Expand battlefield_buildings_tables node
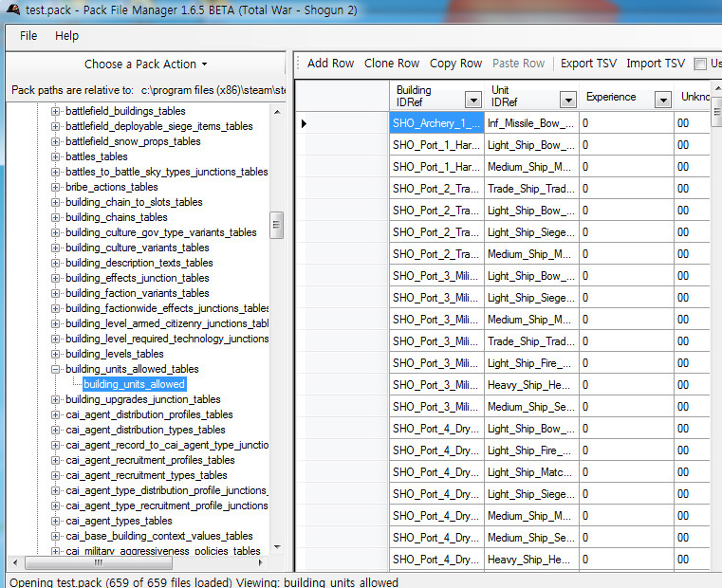722x588 pixels. click(55, 111)
